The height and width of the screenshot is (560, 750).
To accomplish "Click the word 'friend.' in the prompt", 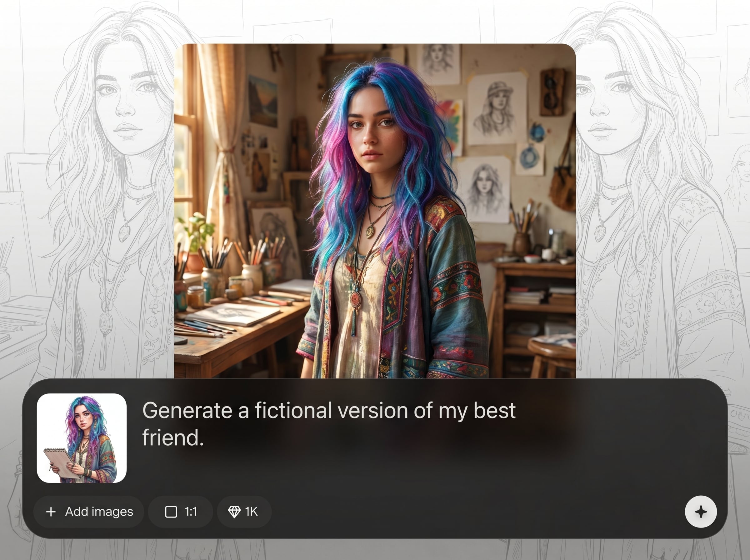I will click(173, 437).
